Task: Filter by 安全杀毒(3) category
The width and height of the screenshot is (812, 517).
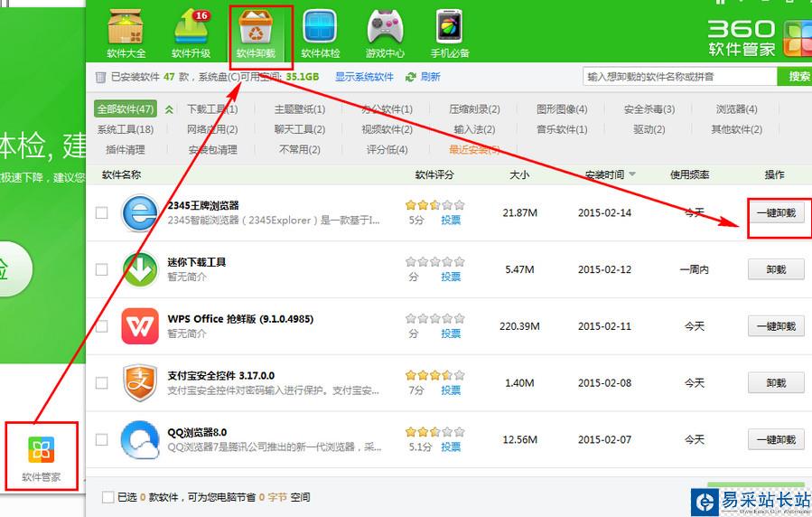Action: pos(649,108)
